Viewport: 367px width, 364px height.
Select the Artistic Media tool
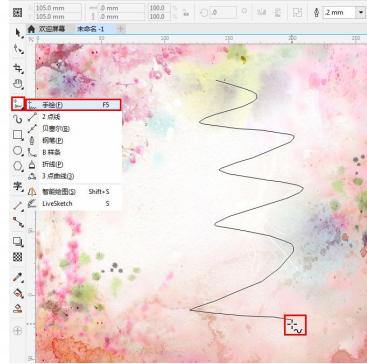[x=18, y=119]
